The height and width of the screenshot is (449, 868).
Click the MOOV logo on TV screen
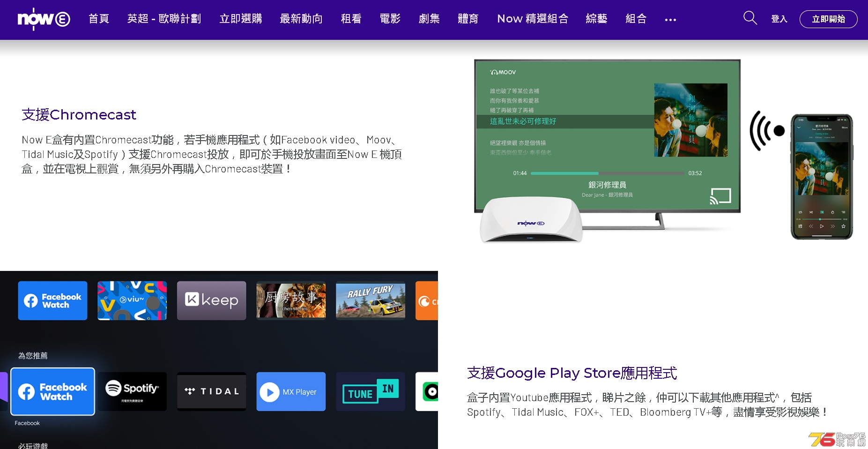[x=503, y=72]
